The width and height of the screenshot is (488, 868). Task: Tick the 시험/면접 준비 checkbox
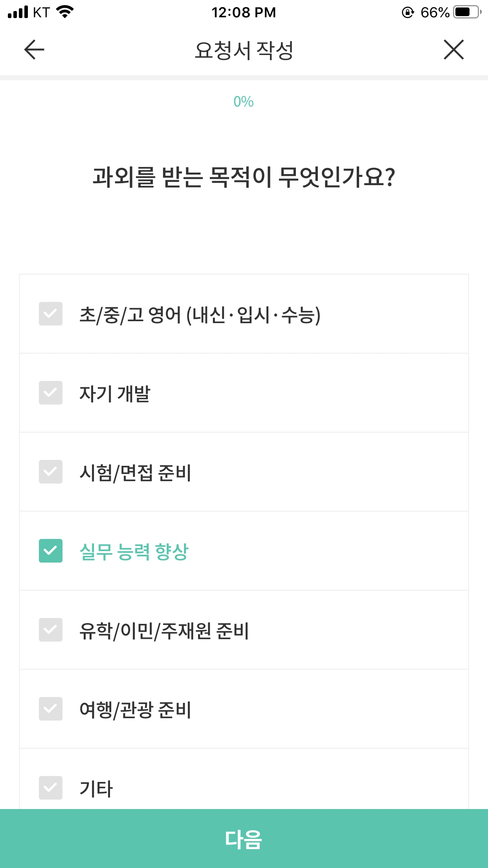(x=51, y=472)
